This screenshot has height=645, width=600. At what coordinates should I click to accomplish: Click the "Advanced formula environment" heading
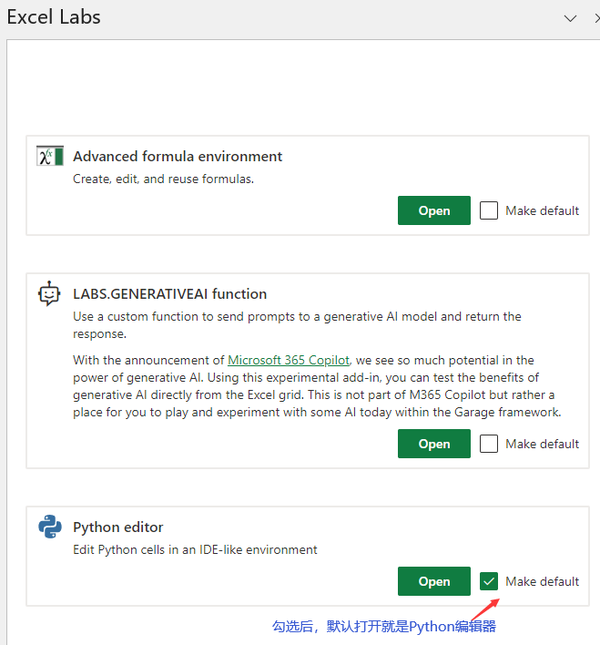click(x=177, y=156)
